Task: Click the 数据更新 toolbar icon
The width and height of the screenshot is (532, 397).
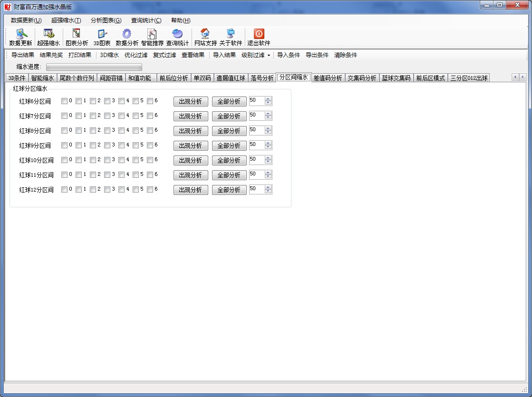Action: (20, 34)
